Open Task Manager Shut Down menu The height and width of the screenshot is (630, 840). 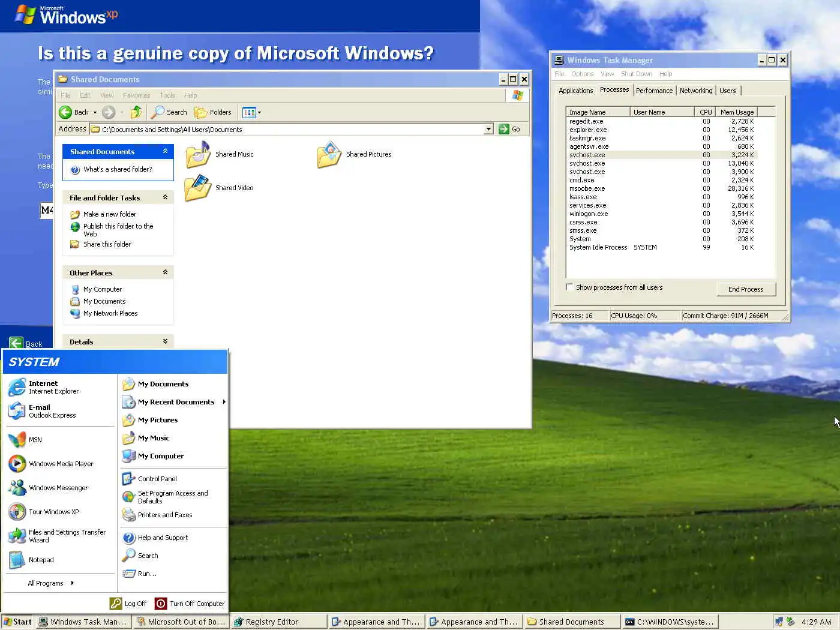pos(637,74)
